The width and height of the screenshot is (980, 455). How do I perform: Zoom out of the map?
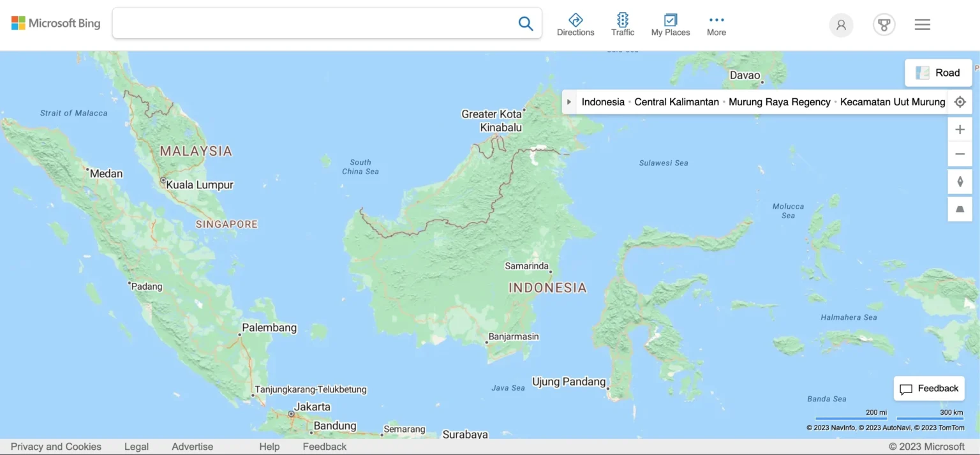960,154
